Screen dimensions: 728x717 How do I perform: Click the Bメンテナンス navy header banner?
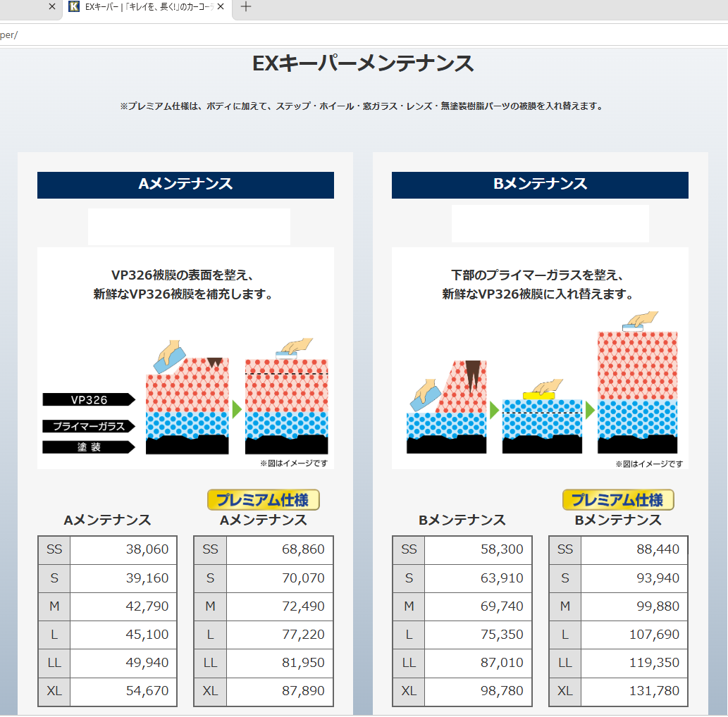(540, 185)
